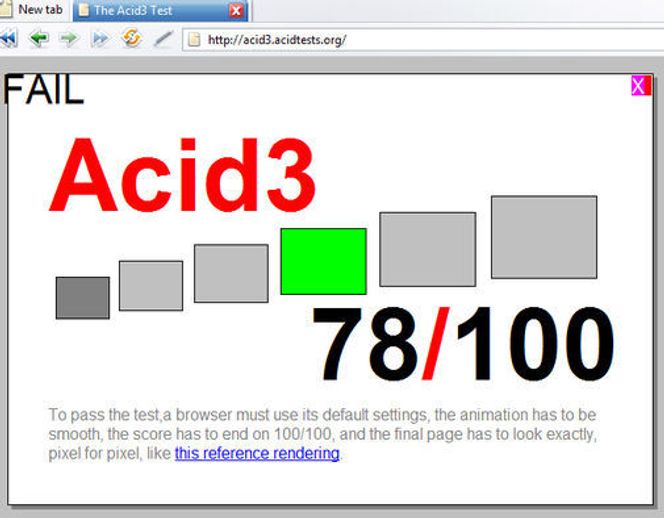Go back with green back arrow
The image size is (664, 518).
(x=39, y=39)
